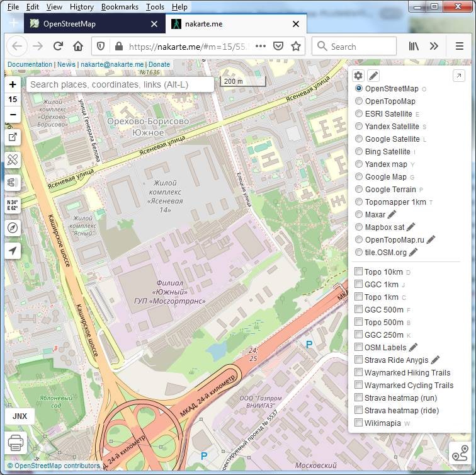476x475 pixels.
Task: Open tracking protection shield icon
Action: [x=101, y=46]
